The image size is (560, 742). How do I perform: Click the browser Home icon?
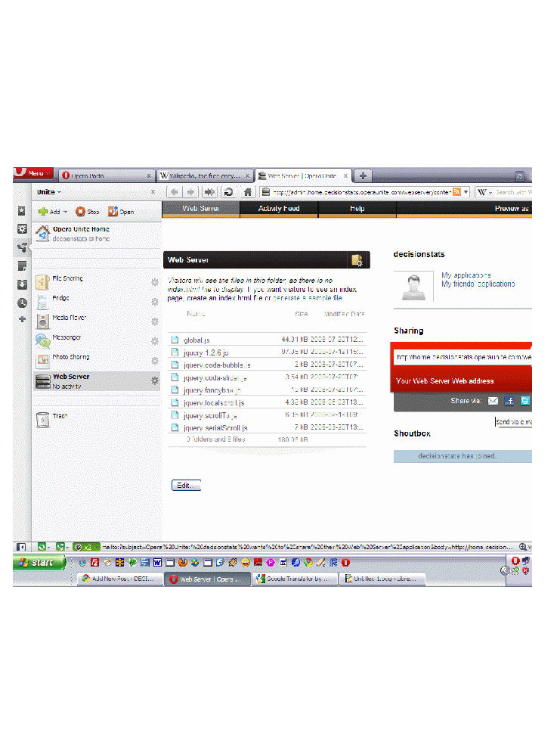[x=247, y=192]
